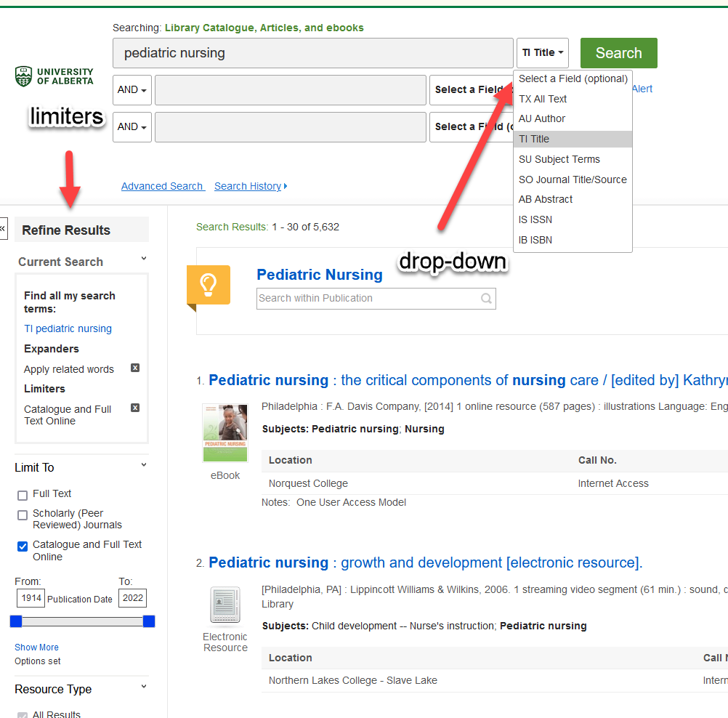This screenshot has width=728, height=718.
Task: Open result 2 growth and development title
Action: [x=425, y=562]
